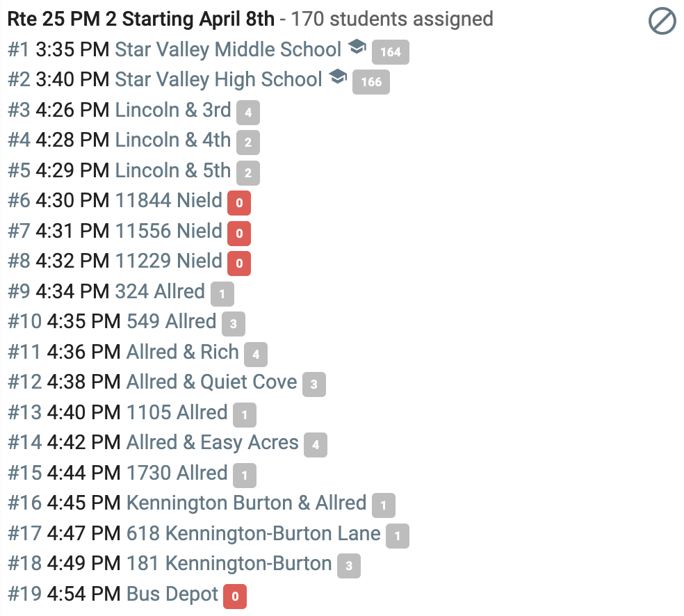Viewport: 684px width, 616px height.
Task: Open the Star Valley High School stop
Action: pos(218,79)
